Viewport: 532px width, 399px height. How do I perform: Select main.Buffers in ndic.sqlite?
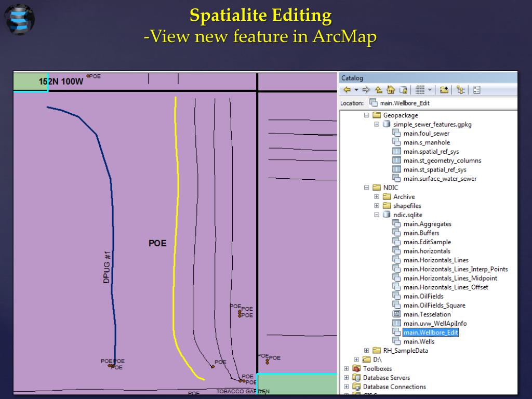421,233
